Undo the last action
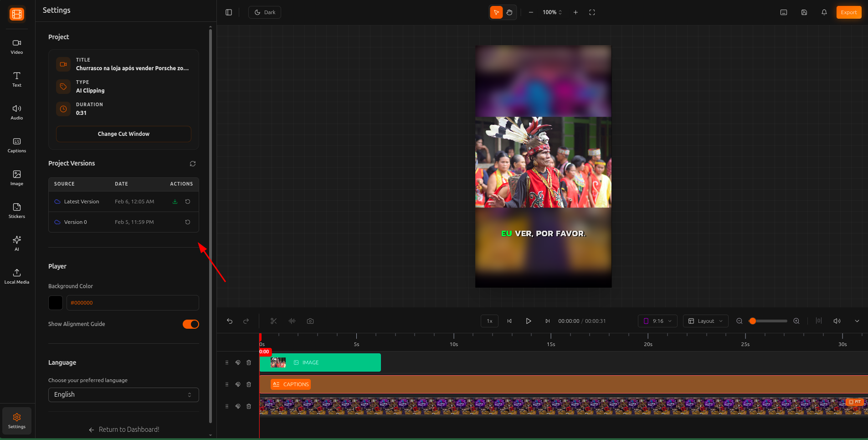The image size is (868, 440). pos(230,321)
